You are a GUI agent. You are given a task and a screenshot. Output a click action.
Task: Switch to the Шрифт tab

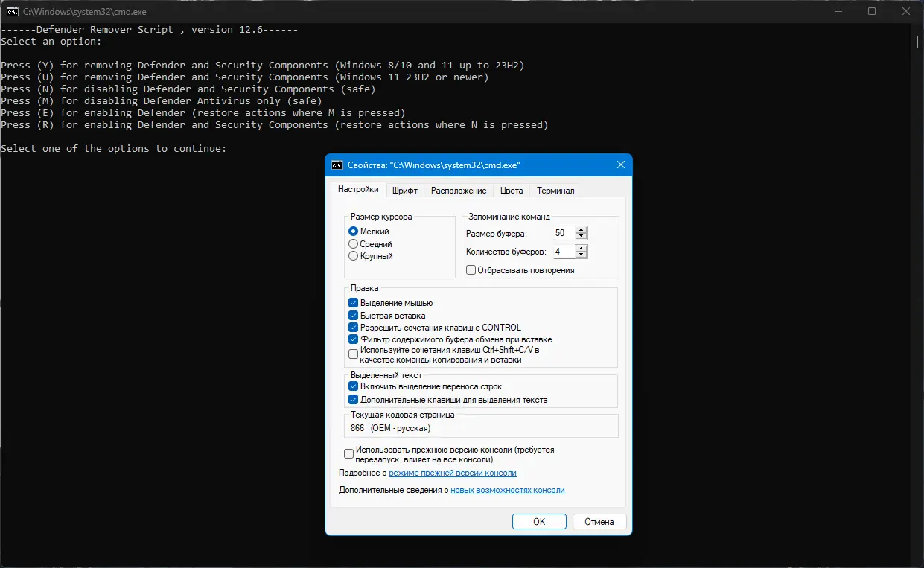(405, 191)
